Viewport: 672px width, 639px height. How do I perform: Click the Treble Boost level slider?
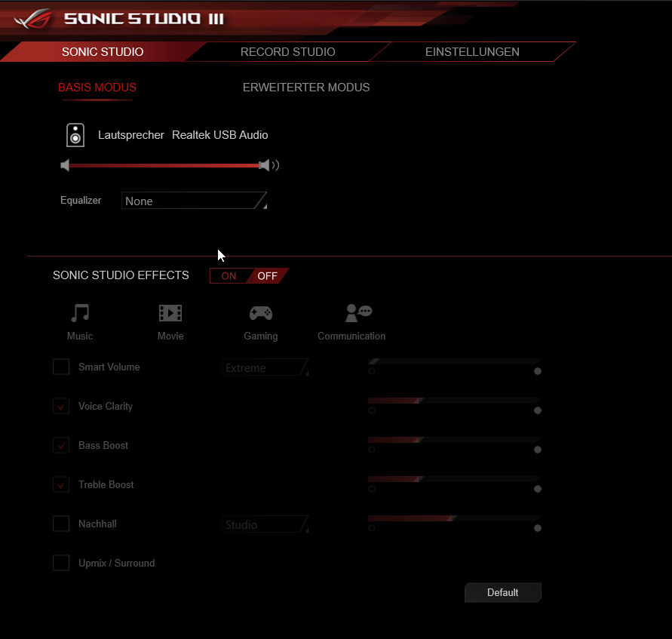454,479
